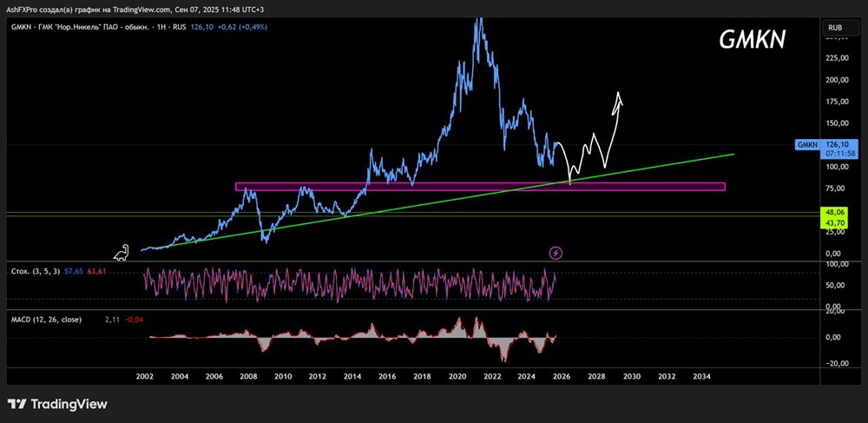Click 75,00 on the price axis
Screen dimensions: 868x423
833,188
